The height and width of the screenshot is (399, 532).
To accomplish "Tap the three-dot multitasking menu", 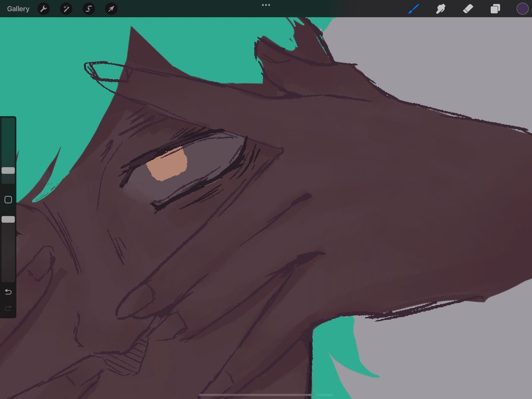I will click(266, 5).
